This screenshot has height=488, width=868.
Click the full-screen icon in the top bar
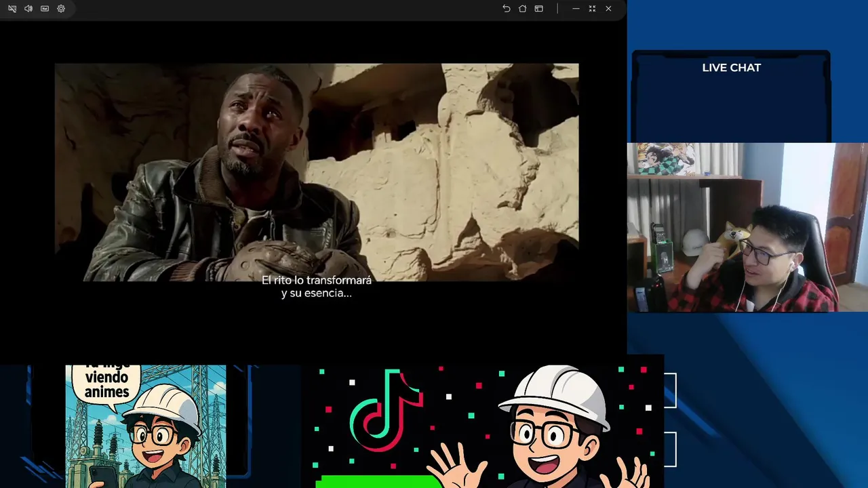pos(592,9)
